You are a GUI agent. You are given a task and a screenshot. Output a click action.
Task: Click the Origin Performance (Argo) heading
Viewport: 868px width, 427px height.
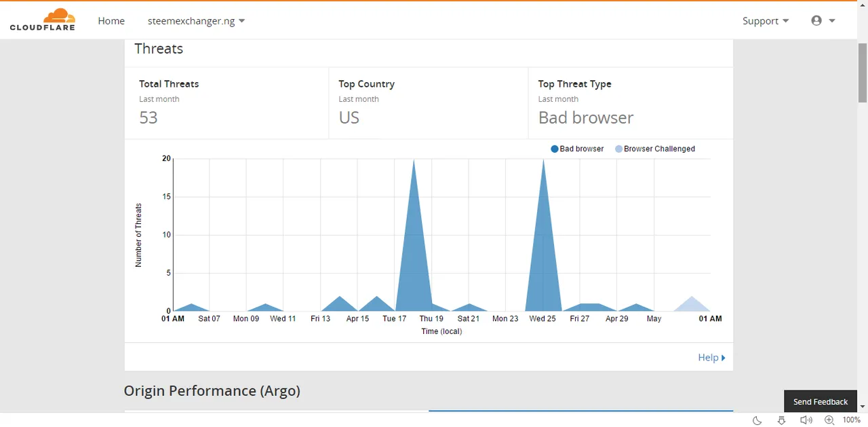[x=212, y=391]
